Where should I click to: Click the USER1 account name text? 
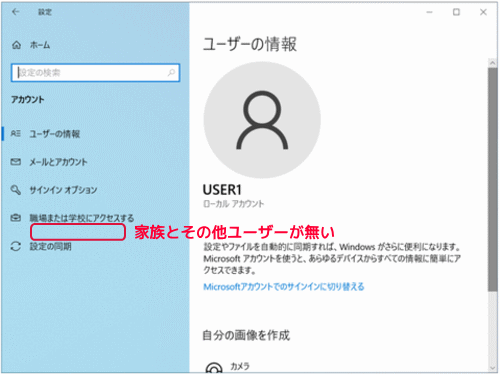coord(222,190)
